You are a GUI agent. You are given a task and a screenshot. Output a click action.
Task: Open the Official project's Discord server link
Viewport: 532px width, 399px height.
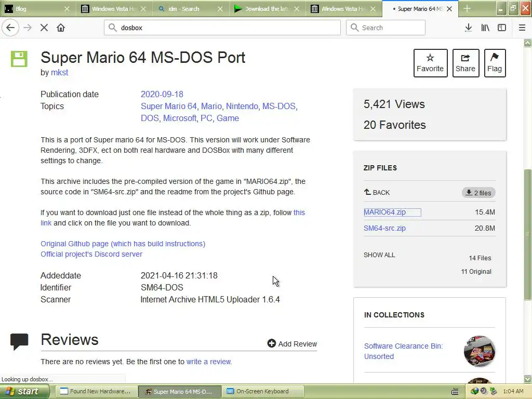click(91, 254)
